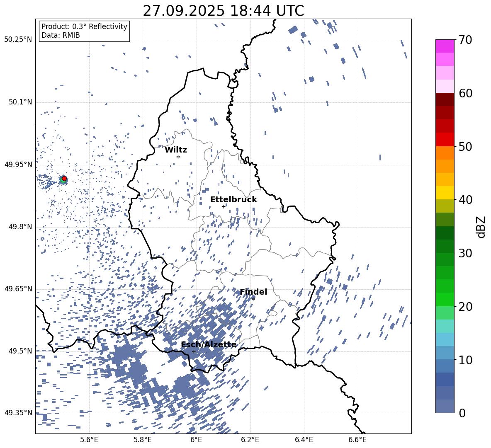
Task: Click the 49.5°N latitude label
Action: pos(20,351)
